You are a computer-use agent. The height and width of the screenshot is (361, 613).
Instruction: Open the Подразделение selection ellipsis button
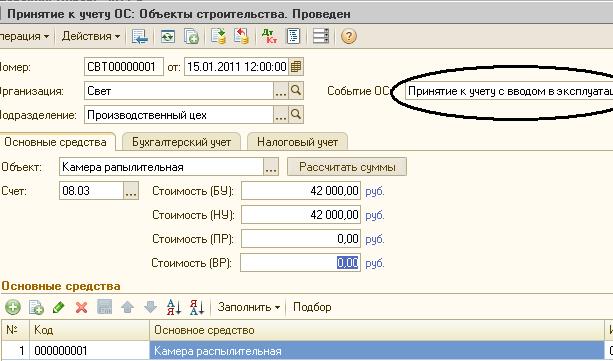pyautogui.click(x=281, y=115)
